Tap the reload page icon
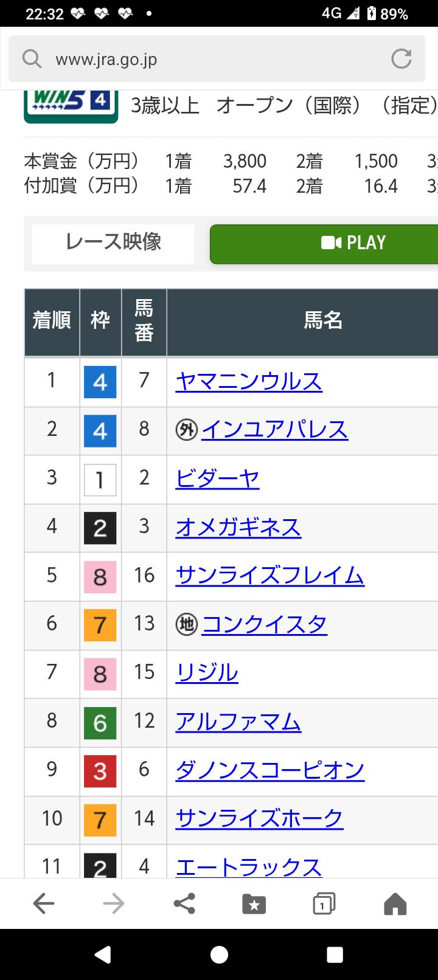Image resolution: width=438 pixels, height=980 pixels. click(401, 59)
